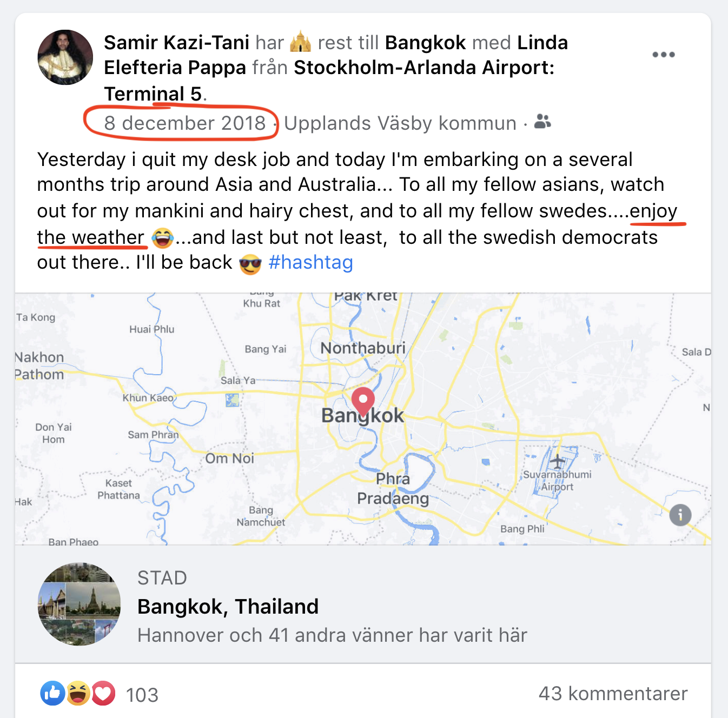Click the Haha laughing reaction icon

tap(78, 694)
